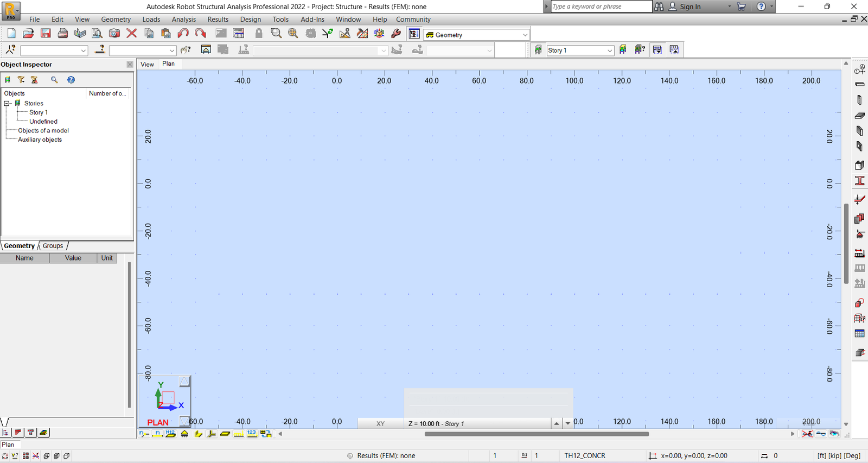Click the TH12_CONCR status bar entry
This screenshot has width=868, height=463.
[x=585, y=455]
